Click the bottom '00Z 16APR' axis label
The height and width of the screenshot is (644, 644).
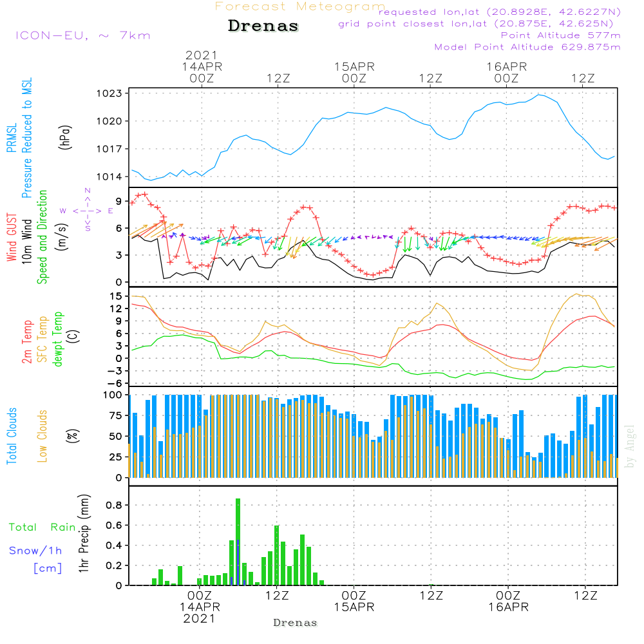click(x=508, y=601)
